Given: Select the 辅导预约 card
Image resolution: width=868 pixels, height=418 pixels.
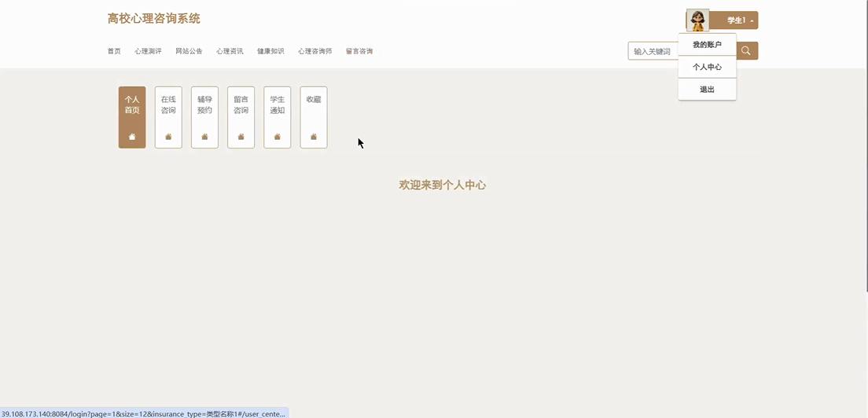Looking at the screenshot, I should click(x=204, y=105).
